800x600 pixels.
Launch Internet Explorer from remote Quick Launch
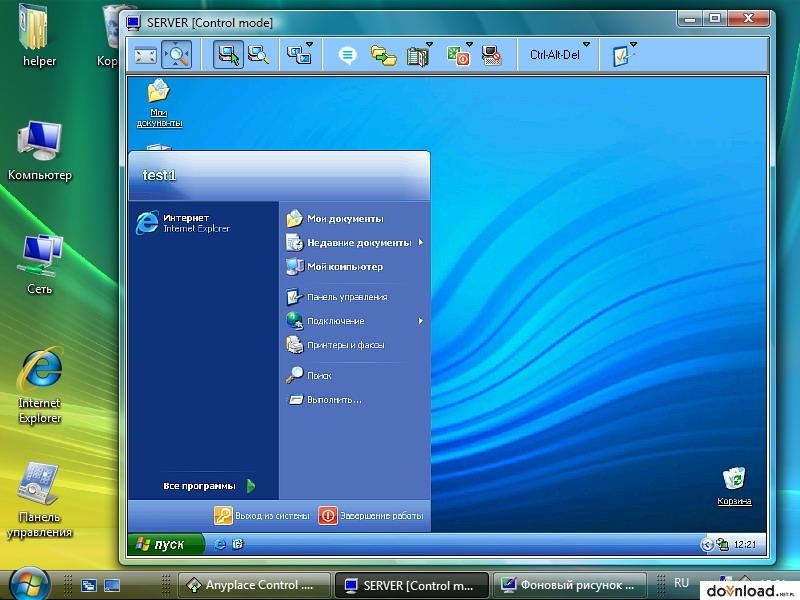[220, 544]
